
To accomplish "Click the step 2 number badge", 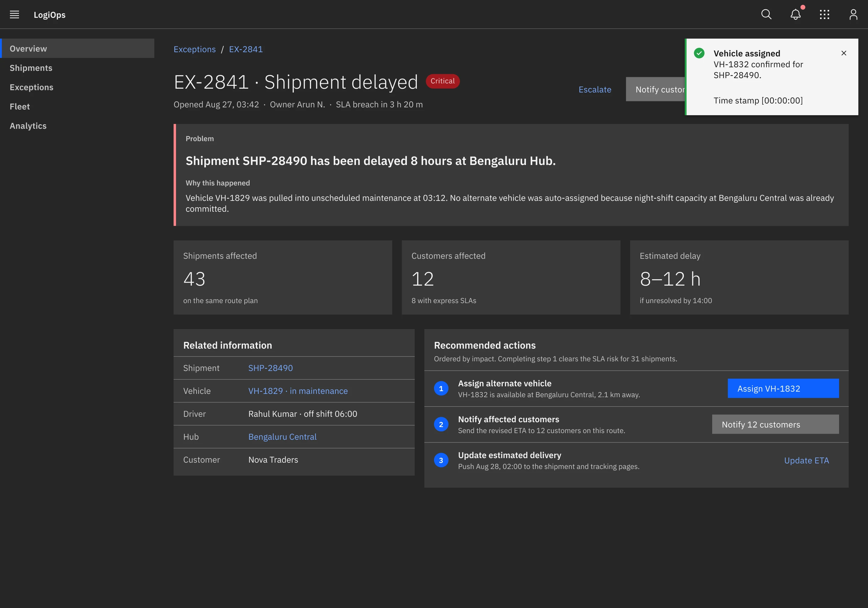I will coord(441,425).
